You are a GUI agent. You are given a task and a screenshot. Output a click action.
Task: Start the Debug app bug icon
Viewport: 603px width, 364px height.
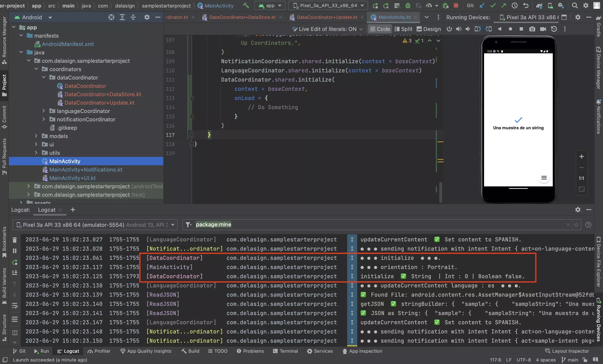[x=408, y=5]
